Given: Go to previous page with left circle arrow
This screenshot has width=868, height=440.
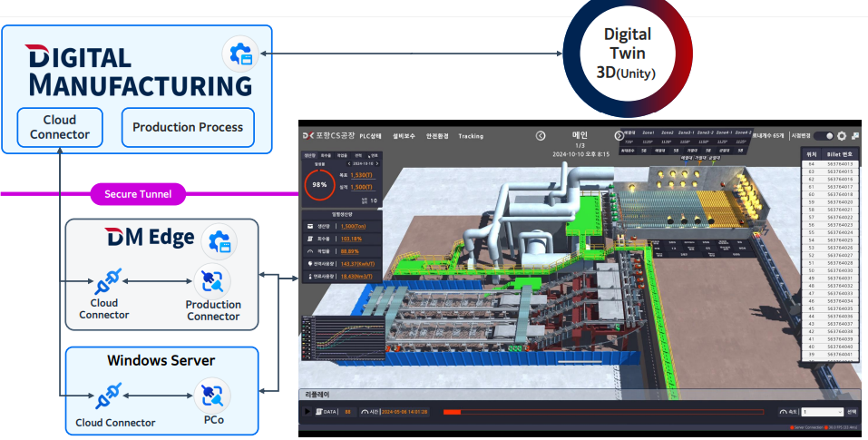Looking at the screenshot, I should (x=541, y=136).
